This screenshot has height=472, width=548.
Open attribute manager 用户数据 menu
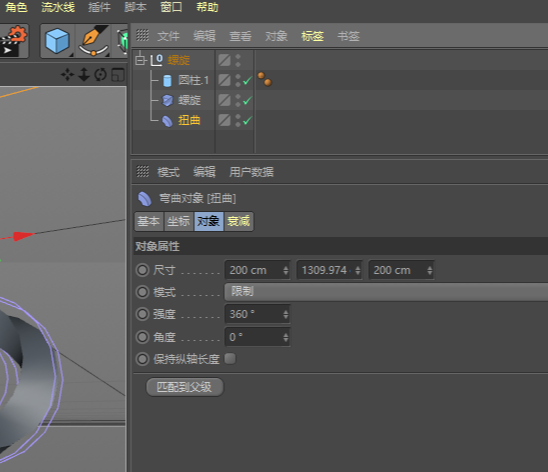pyautogui.click(x=251, y=172)
